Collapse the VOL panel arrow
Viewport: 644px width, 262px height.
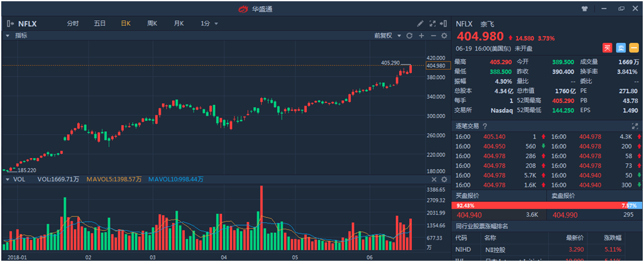click(8, 180)
